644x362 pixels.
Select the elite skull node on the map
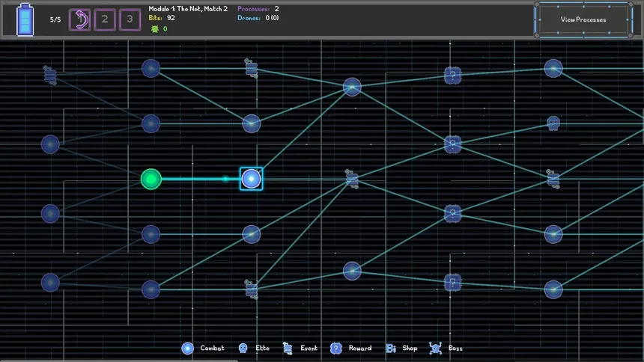[553, 123]
